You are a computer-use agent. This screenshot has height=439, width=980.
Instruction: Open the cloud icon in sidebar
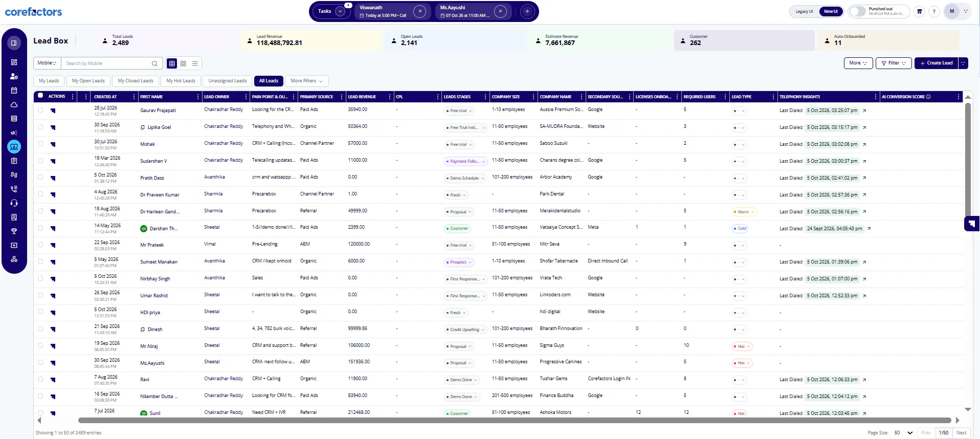pos(14,104)
